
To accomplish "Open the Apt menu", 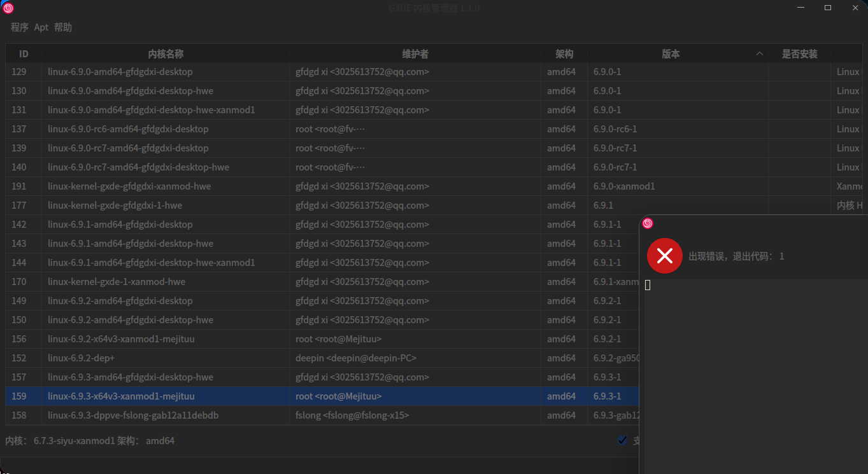I will pos(41,27).
